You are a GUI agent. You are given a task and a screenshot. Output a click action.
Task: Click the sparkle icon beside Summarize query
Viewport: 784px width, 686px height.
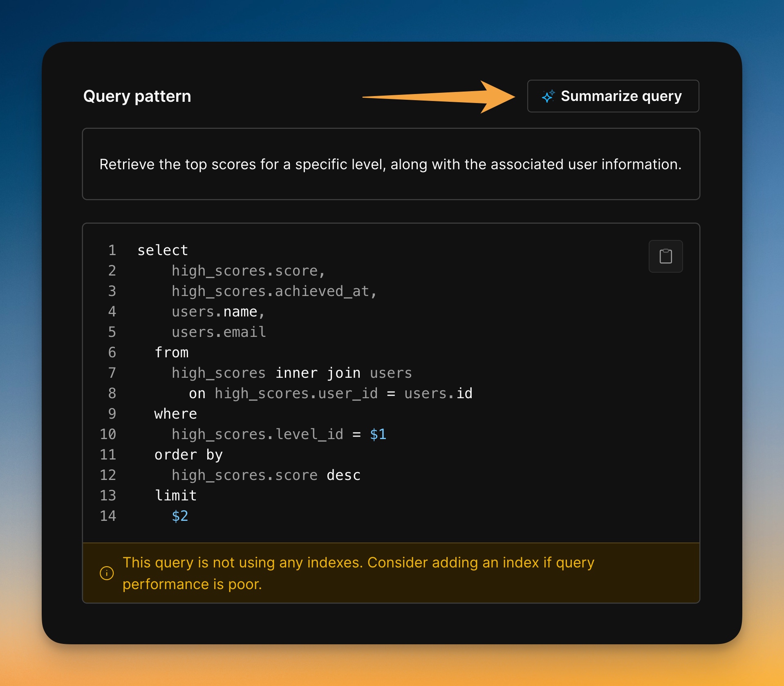pyautogui.click(x=548, y=96)
